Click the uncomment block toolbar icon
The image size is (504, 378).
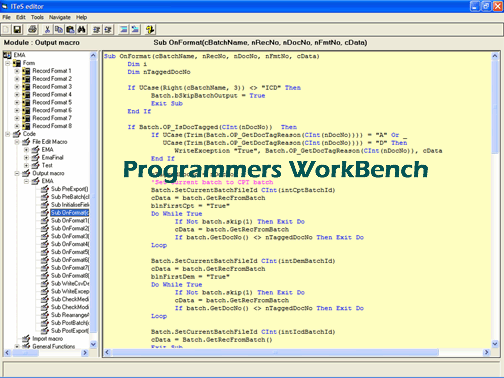click(x=135, y=30)
